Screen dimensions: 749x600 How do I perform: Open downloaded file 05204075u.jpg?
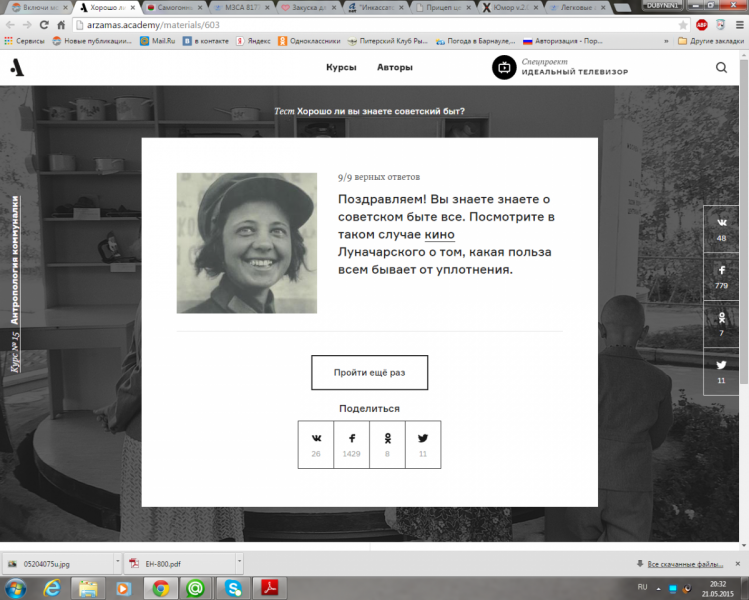(x=59, y=564)
